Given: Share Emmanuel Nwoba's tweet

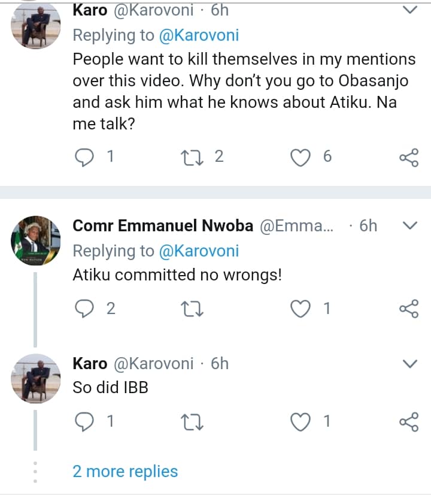Looking at the screenshot, I should coord(408,309).
